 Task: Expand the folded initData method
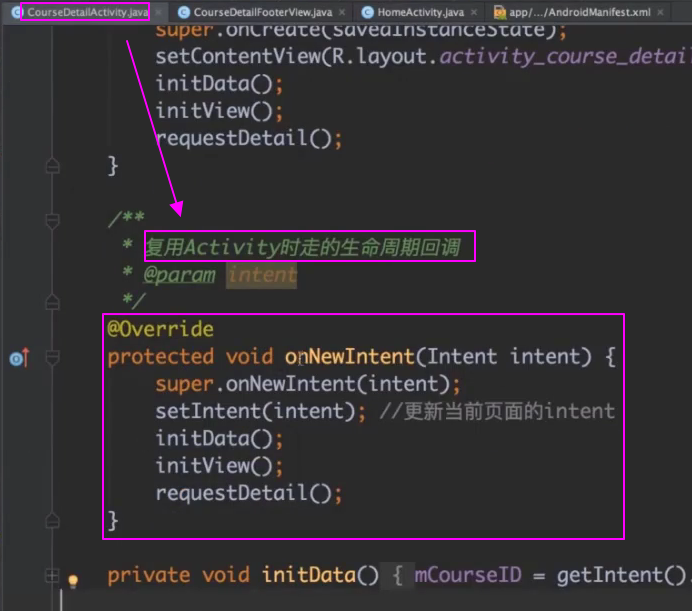(52, 576)
